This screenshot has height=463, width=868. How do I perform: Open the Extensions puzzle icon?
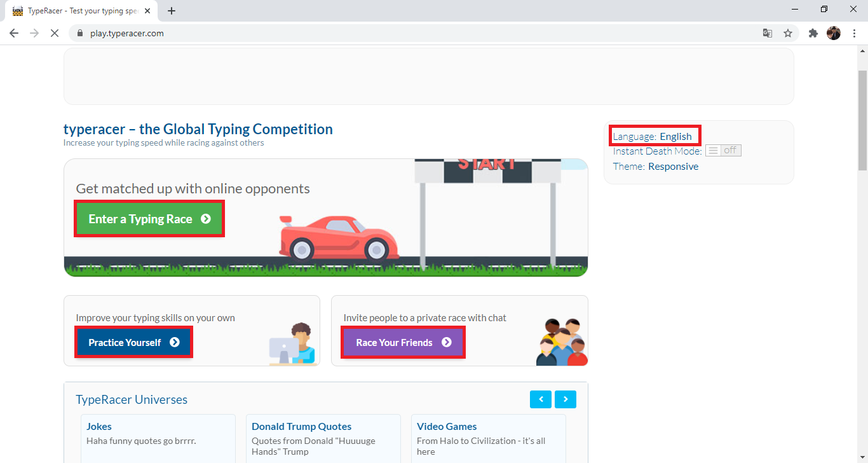pos(813,33)
